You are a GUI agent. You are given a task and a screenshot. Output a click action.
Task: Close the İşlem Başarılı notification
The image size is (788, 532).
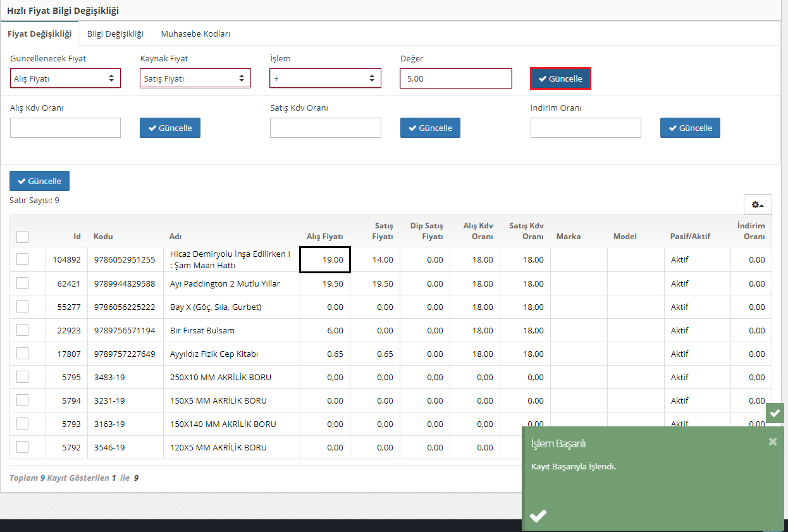click(772, 442)
